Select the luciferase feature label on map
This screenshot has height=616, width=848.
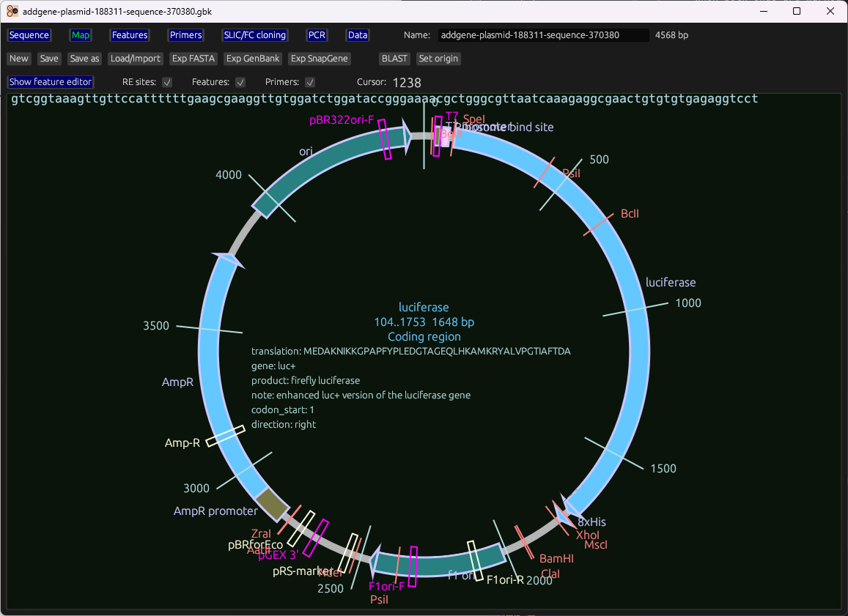click(670, 282)
